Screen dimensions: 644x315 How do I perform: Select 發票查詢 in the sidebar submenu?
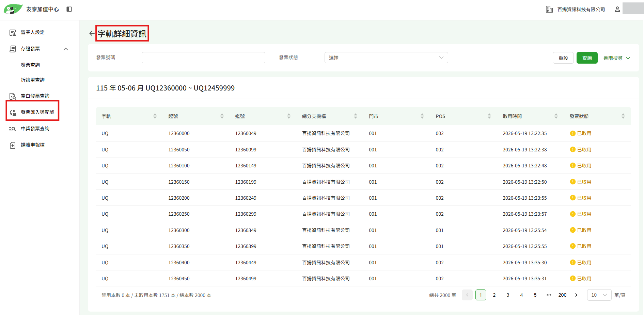tap(30, 65)
